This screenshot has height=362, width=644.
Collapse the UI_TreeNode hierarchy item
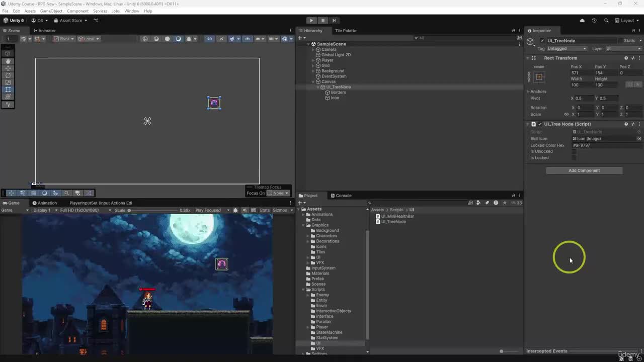318,87
